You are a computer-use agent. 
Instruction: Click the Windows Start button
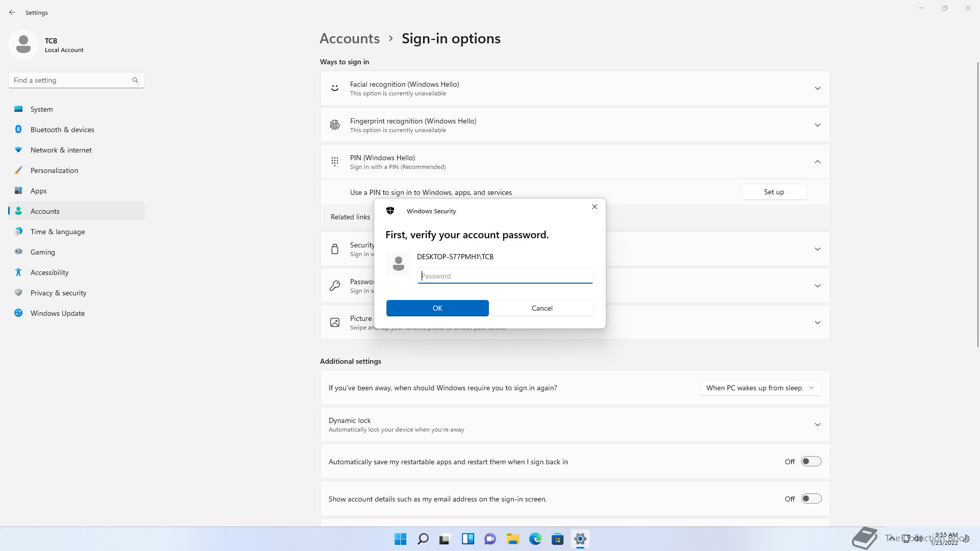tap(400, 539)
